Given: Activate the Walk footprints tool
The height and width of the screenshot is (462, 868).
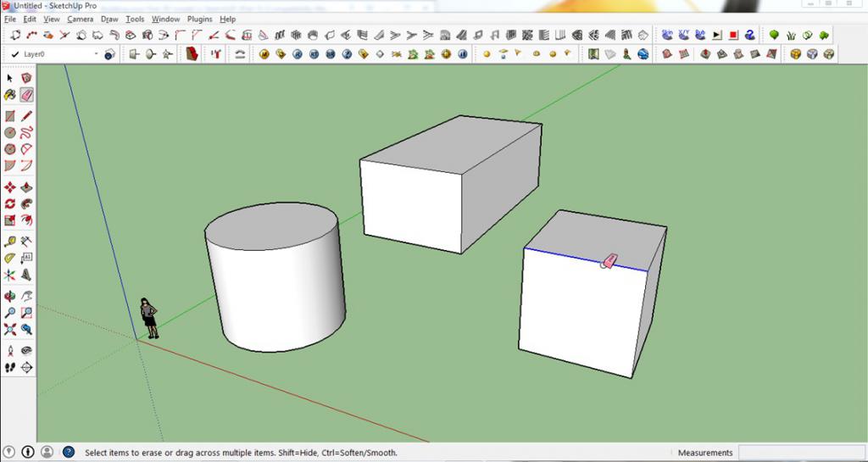Looking at the screenshot, I should pyautogui.click(x=10, y=367).
